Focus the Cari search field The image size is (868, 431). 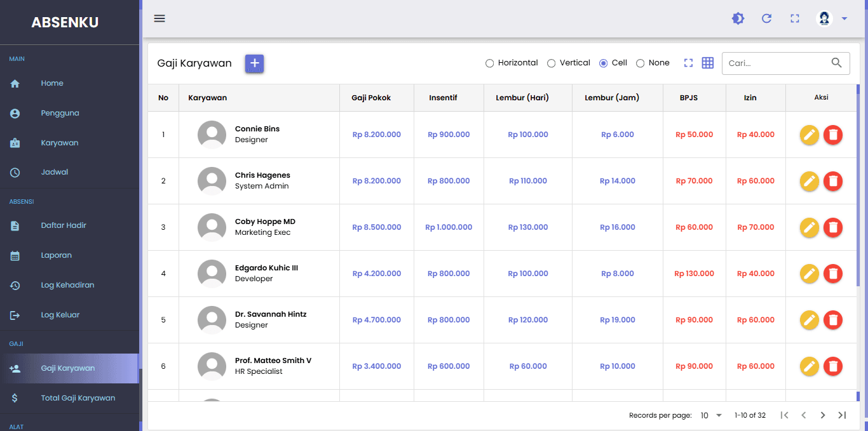point(778,63)
